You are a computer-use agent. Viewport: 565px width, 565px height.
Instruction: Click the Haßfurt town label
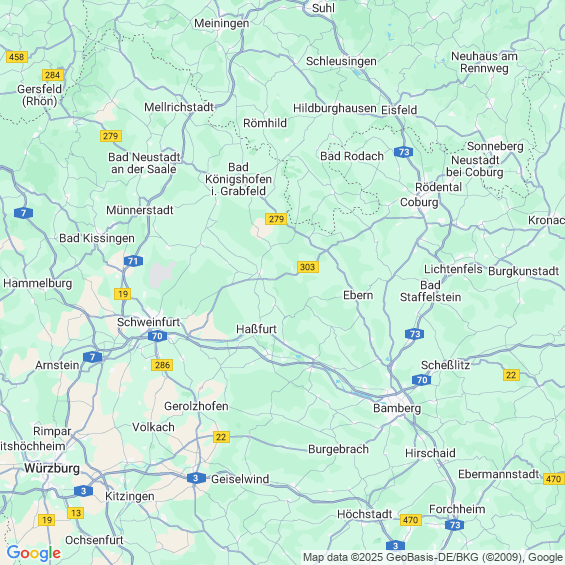(x=256, y=329)
